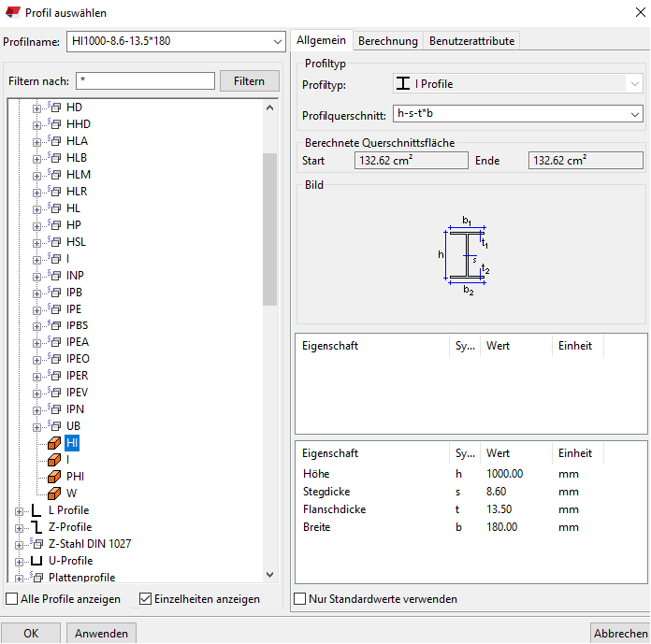The width and height of the screenshot is (651, 644).
Task: Click the HP profile catalog icon
Action: coord(54,225)
